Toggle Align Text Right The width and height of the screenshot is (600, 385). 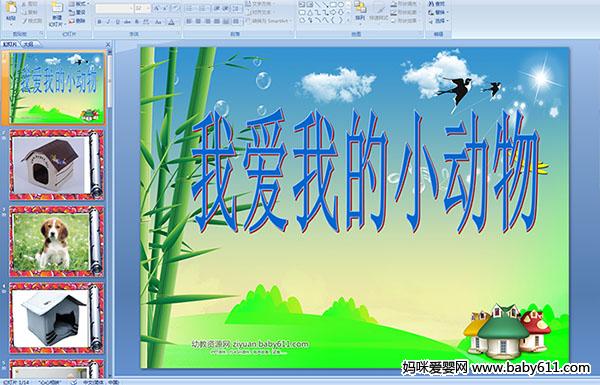207,21
